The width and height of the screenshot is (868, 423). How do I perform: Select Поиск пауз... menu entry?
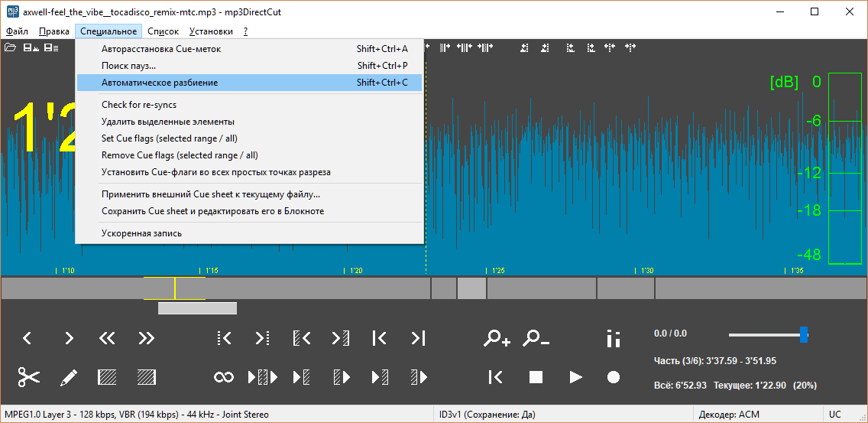pos(249,66)
